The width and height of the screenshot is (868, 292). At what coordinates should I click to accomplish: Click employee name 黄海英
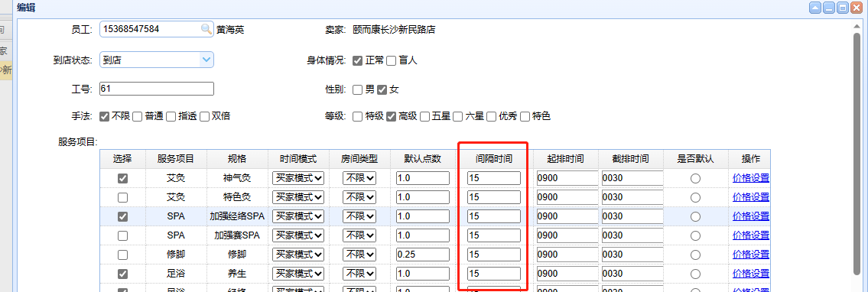230,30
